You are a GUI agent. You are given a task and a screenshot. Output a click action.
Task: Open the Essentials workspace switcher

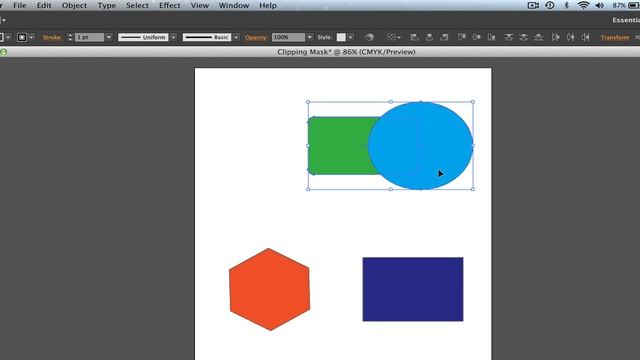point(626,20)
